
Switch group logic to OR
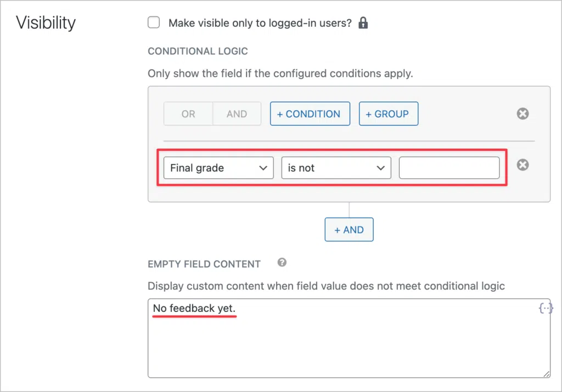pyautogui.click(x=188, y=114)
